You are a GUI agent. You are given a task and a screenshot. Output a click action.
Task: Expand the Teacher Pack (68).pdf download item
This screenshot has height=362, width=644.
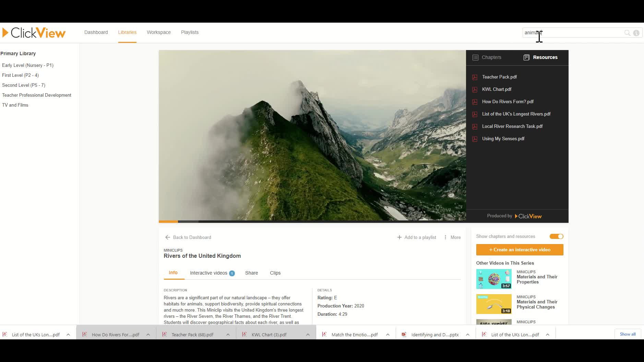[228, 334]
